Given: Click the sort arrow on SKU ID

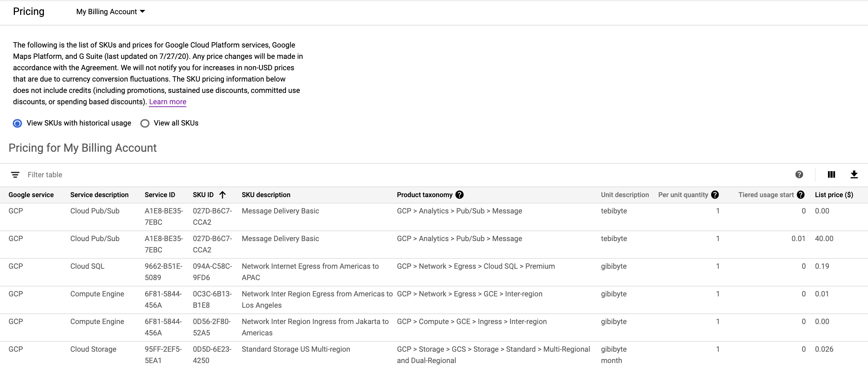Looking at the screenshot, I should point(223,195).
